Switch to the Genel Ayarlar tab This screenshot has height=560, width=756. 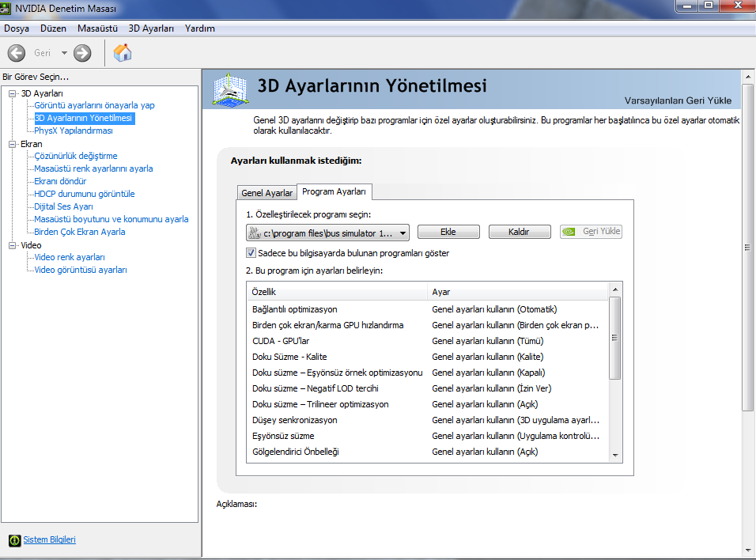click(266, 193)
